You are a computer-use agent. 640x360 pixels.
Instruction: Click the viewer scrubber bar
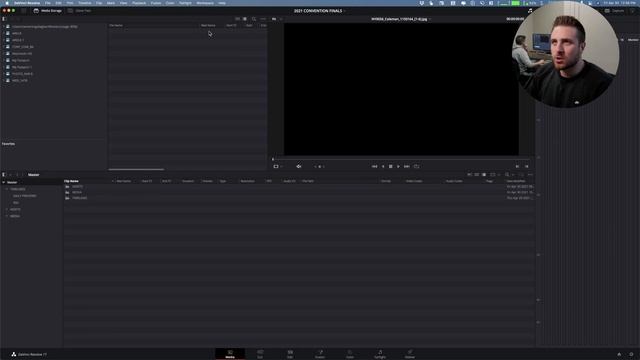pyautogui.click(x=401, y=159)
